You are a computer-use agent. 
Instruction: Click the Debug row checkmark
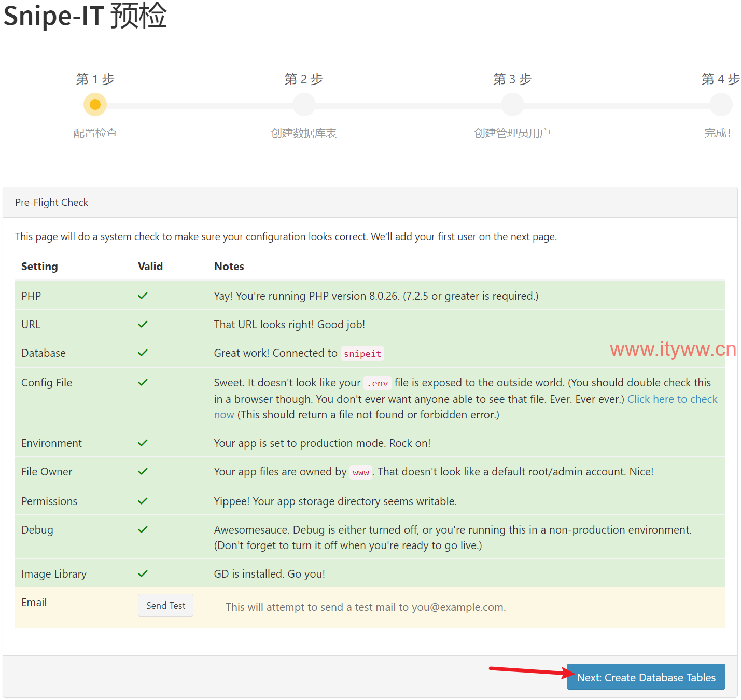[143, 529]
